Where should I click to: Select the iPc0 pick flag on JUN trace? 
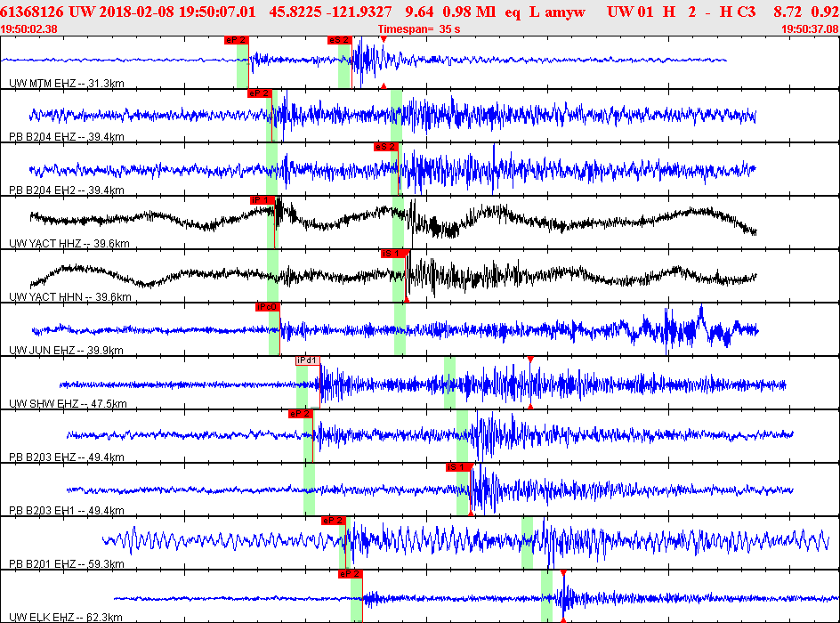pos(267,307)
